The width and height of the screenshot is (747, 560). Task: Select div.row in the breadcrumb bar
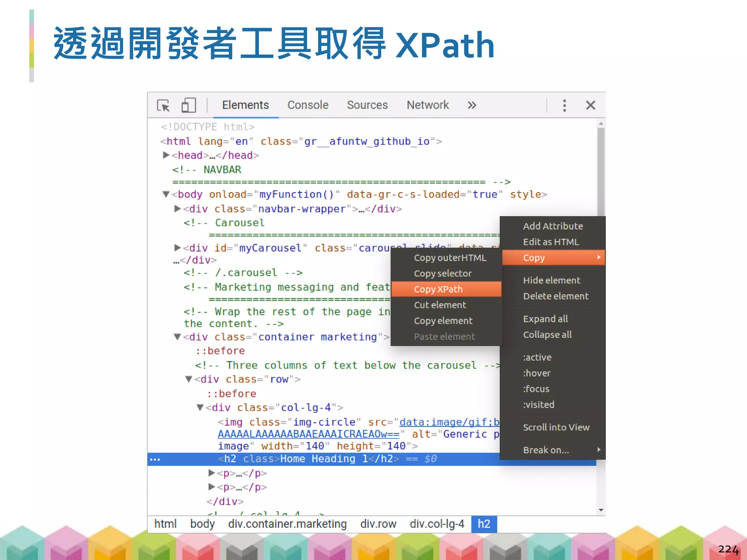pos(378,524)
